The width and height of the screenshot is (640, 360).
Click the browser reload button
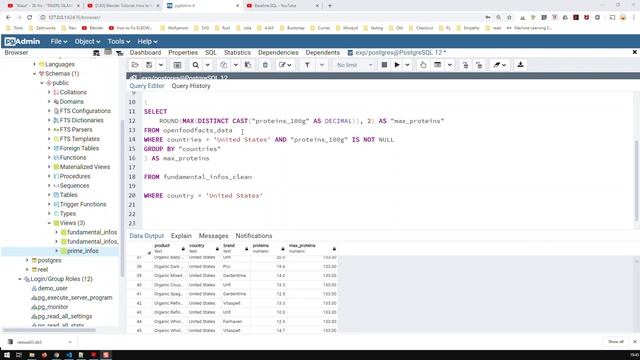[29, 18]
